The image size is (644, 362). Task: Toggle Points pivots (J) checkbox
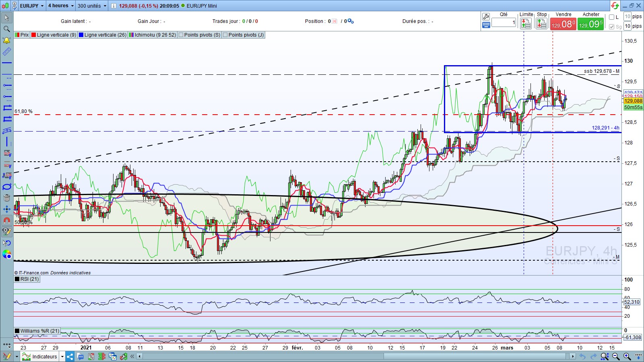225,35
